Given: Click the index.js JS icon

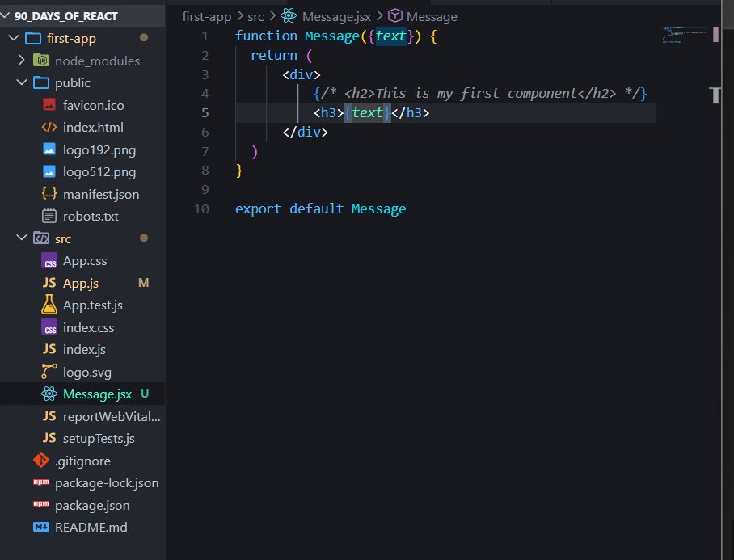Looking at the screenshot, I should [x=49, y=349].
